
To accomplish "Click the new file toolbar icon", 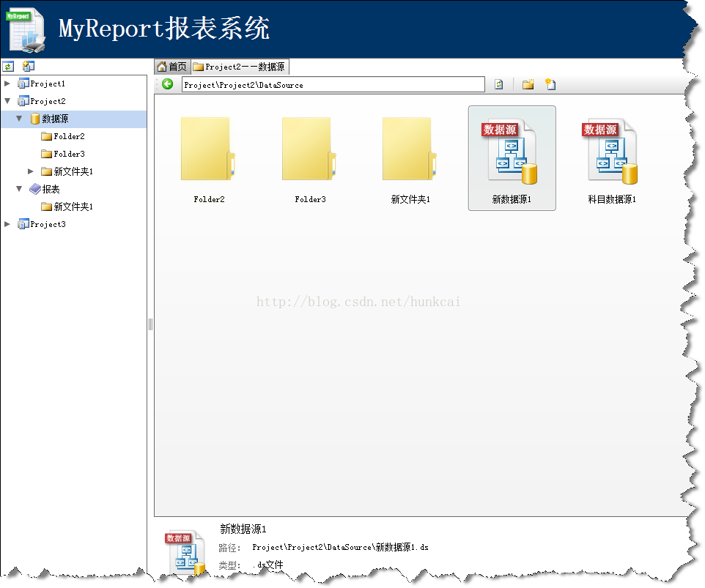I will point(550,84).
